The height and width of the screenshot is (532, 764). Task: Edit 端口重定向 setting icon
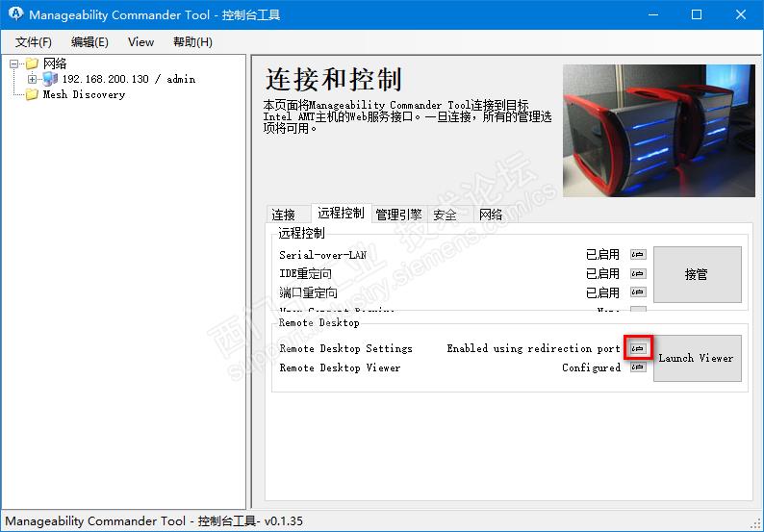pyautogui.click(x=638, y=292)
